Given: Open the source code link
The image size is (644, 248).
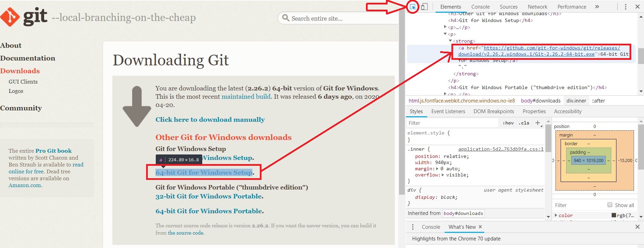Looking at the screenshot, I should click(x=186, y=233).
